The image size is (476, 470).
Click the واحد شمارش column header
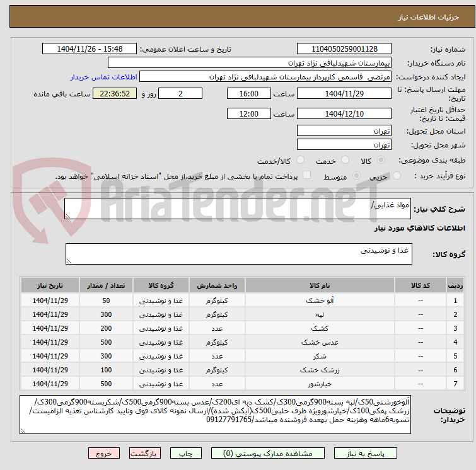click(217, 285)
